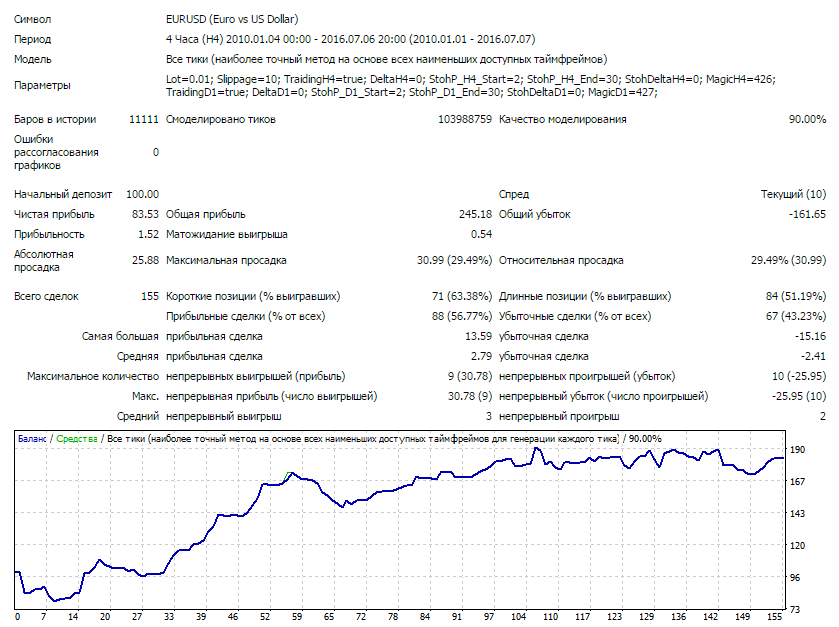Click the green 'Средства' chart legend label
The image size is (839, 627).
click(77, 439)
